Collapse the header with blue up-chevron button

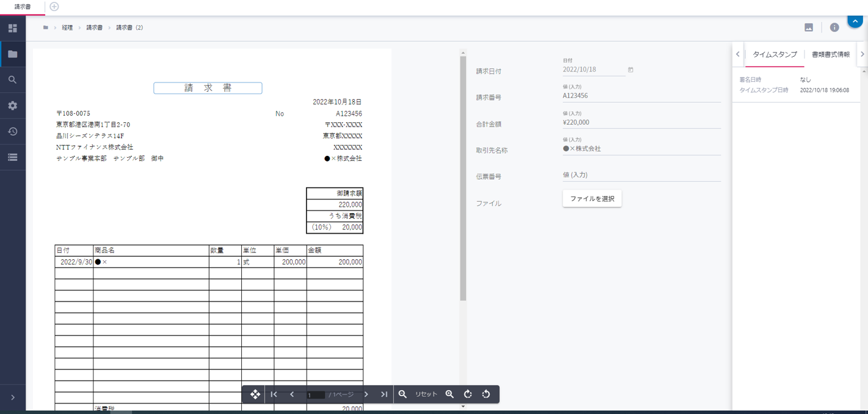[855, 21]
